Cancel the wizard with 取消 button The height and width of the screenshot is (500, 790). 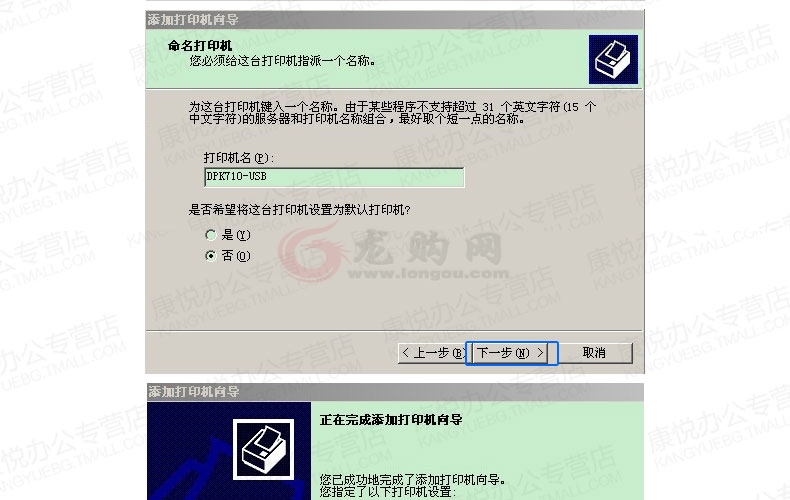[x=594, y=353]
